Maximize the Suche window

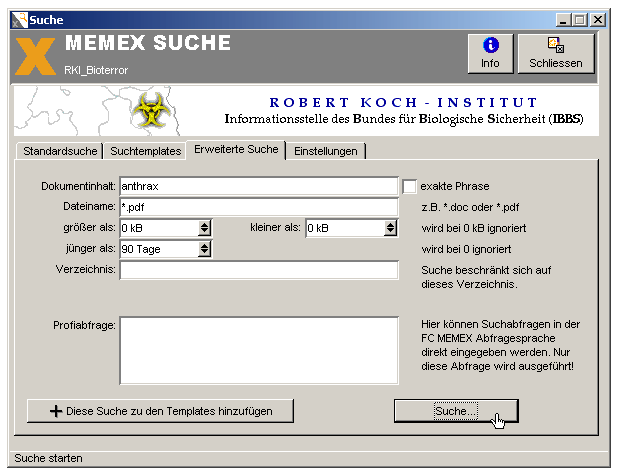pyautogui.click(x=580, y=20)
